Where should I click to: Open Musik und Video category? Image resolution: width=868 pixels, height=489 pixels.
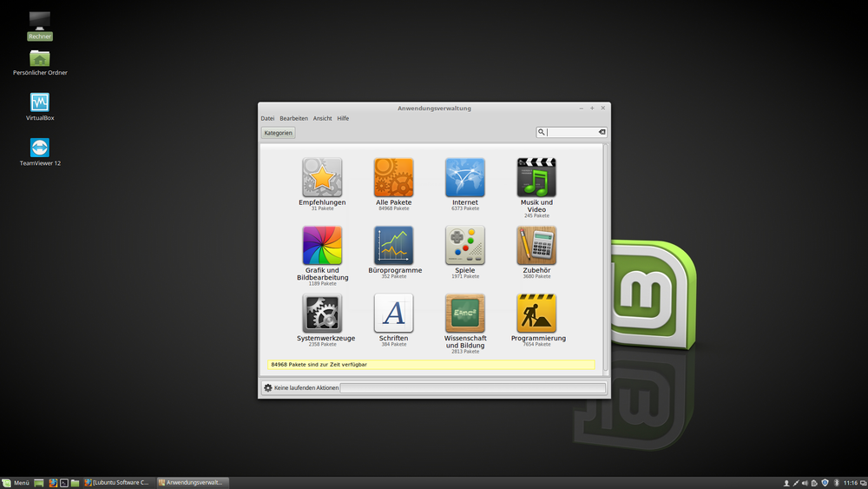tap(536, 177)
